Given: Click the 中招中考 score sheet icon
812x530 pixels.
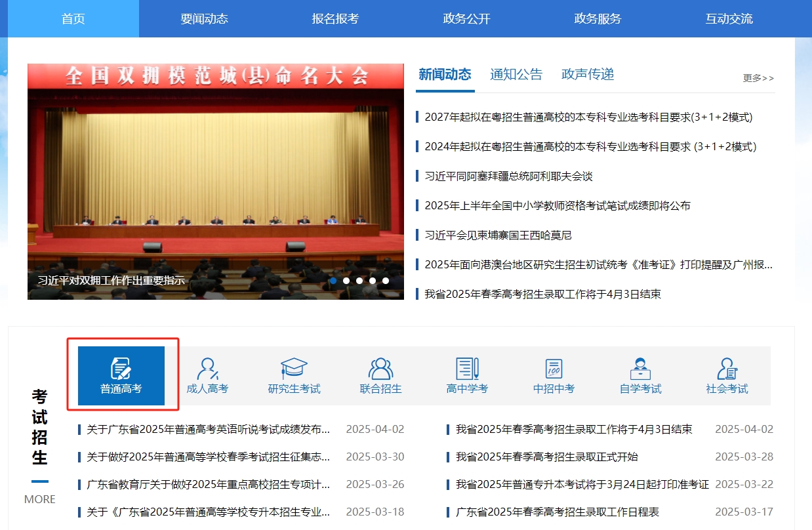Looking at the screenshot, I should point(554,369).
